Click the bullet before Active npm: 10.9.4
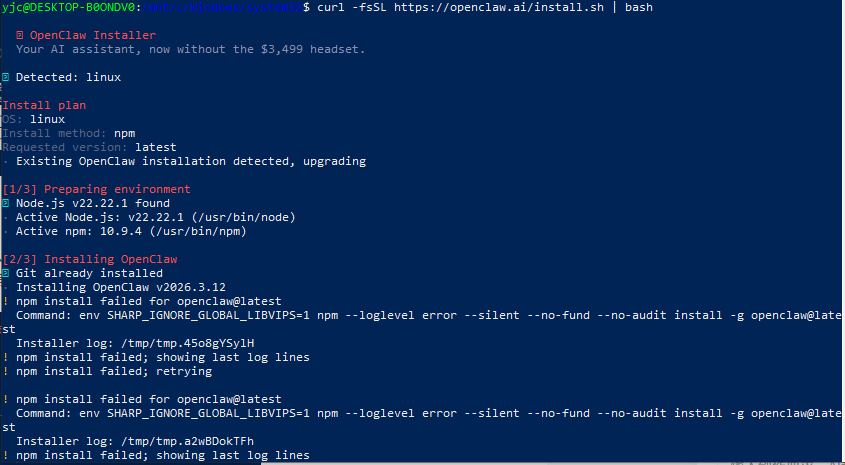 [5, 232]
